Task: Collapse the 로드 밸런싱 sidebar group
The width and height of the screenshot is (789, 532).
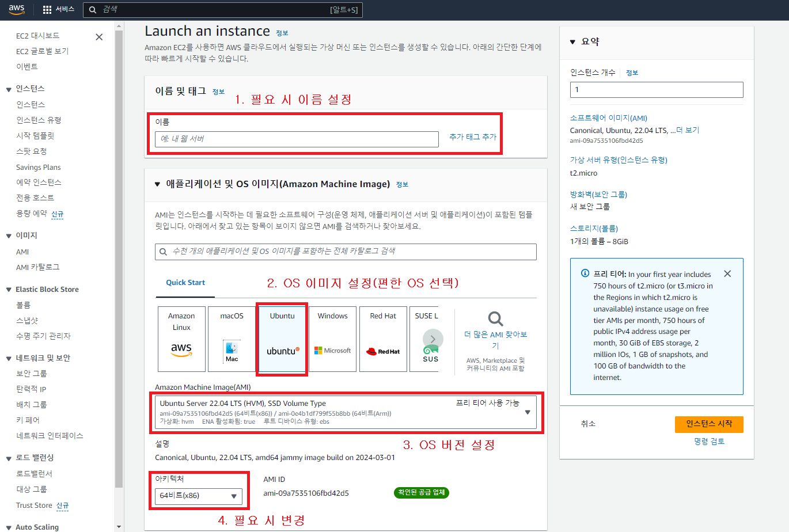Action: (9, 458)
